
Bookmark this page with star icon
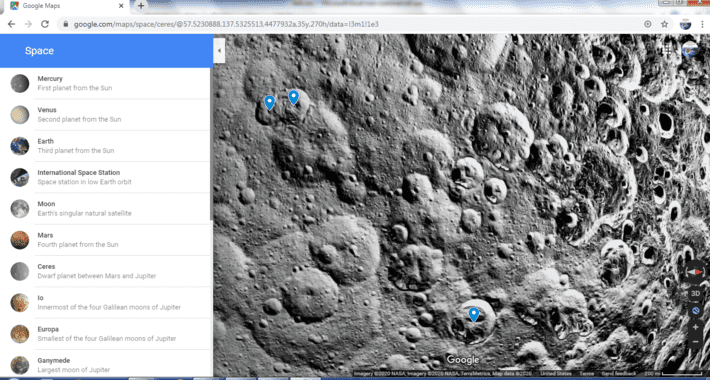[x=664, y=24]
